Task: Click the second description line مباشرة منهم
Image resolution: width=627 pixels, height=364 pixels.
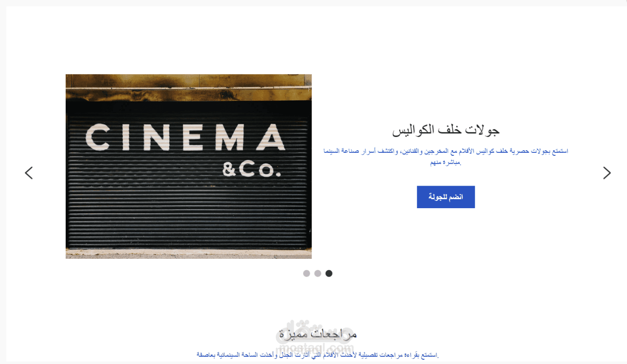Action: (445, 162)
